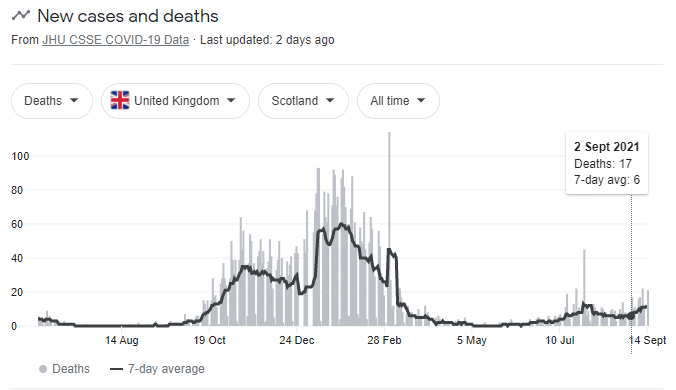This screenshot has height=390, width=676.
Task: Click the grey Deaths legend dot
Action: (43, 369)
